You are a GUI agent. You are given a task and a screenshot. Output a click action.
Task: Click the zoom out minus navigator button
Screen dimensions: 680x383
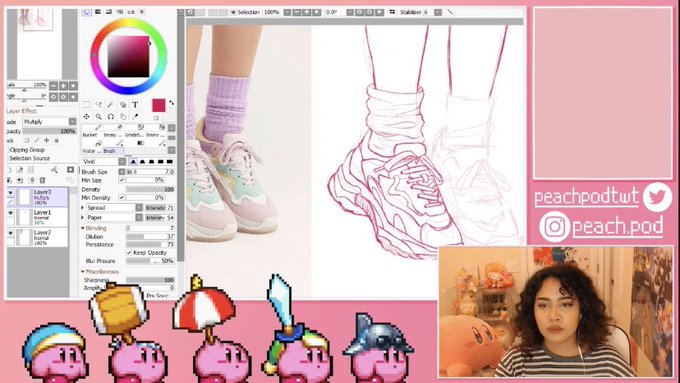click(x=53, y=85)
